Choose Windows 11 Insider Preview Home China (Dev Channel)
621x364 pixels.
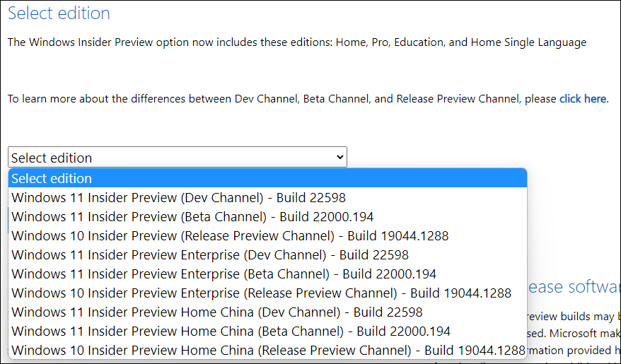[x=268, y=312]
